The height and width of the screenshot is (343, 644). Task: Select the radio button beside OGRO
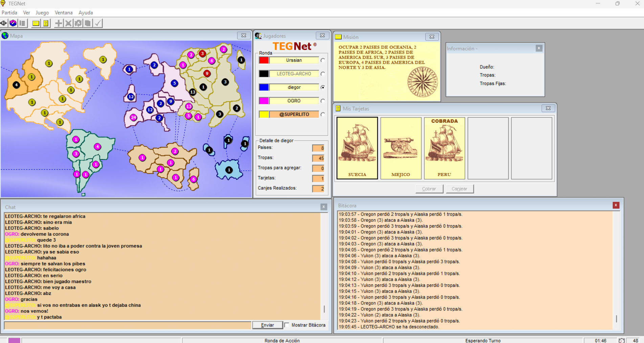pyautogui.click(x=323, y=101)
